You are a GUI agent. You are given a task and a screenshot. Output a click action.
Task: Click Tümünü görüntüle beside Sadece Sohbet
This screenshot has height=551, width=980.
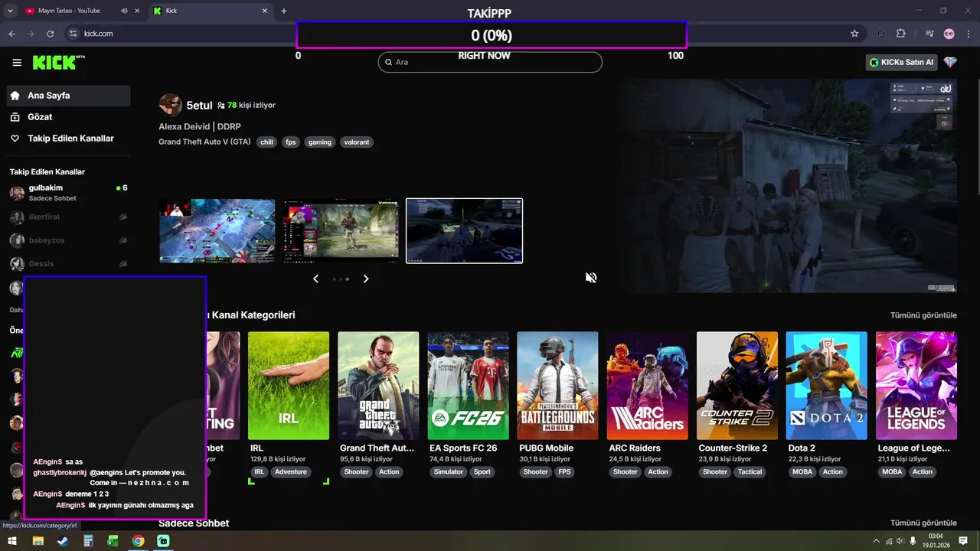(x=923, y=523)
